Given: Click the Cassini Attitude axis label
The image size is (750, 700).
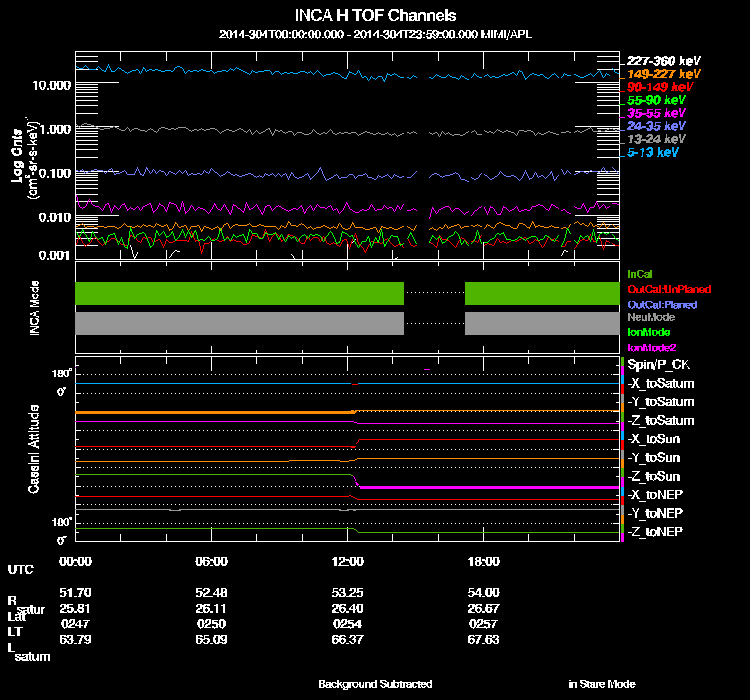Looking at the screenshot, I should click(33, 448).
